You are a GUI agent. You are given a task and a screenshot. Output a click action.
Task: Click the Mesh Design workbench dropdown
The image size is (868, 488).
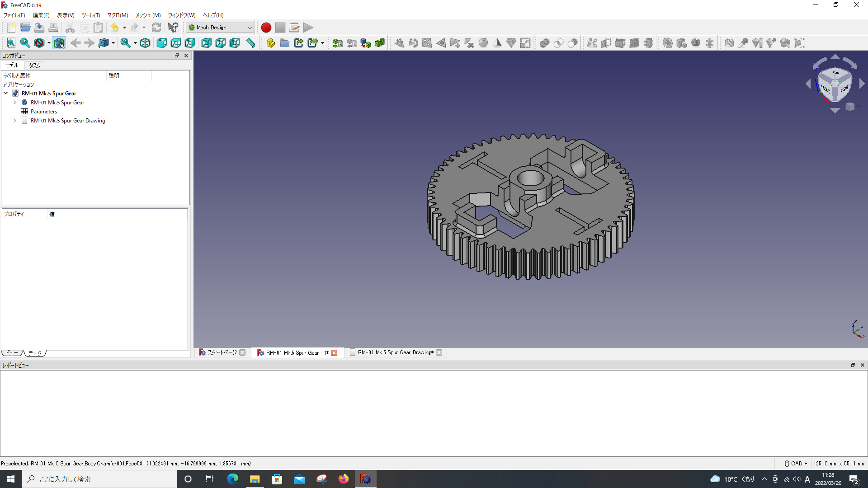[220, 28]
